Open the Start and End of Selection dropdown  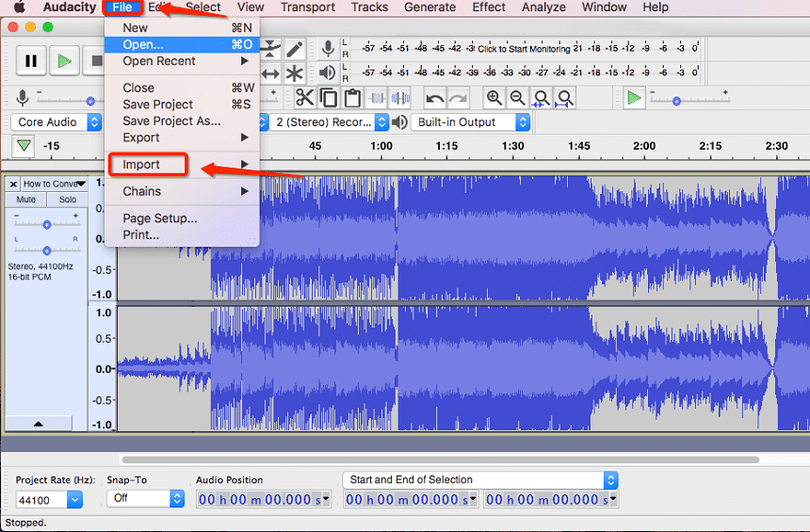480,480
